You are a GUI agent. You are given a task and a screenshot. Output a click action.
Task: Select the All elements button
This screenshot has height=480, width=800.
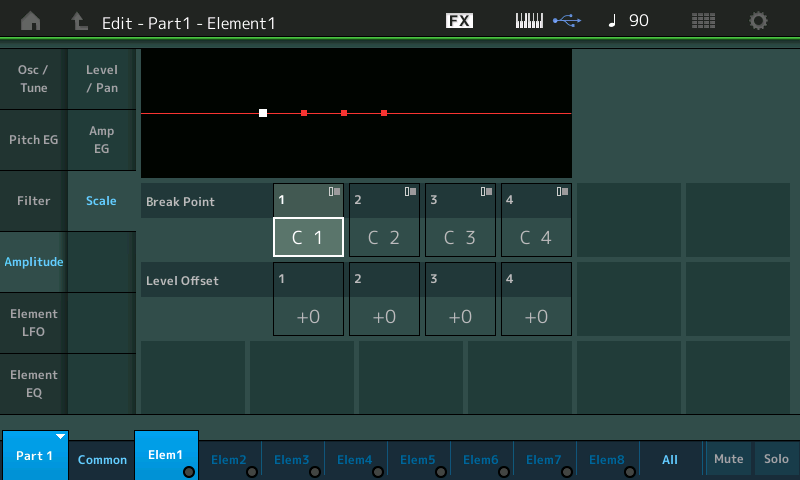click(x=669, y=459)
